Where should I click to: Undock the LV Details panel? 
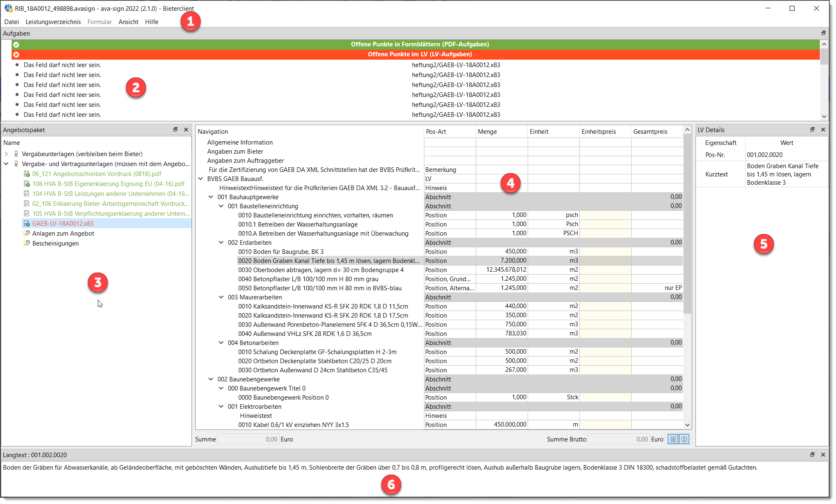(812, 130)
